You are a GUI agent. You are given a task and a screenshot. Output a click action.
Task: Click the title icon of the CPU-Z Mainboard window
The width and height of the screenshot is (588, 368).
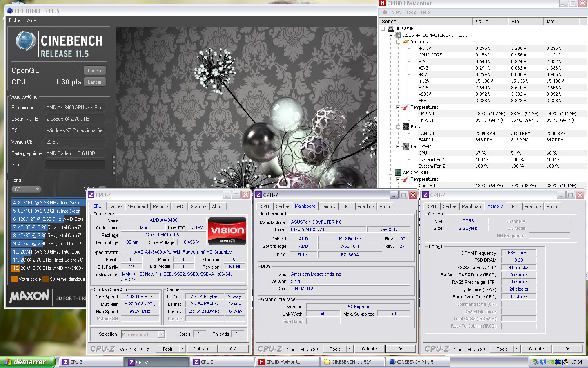tap(258, 195)
